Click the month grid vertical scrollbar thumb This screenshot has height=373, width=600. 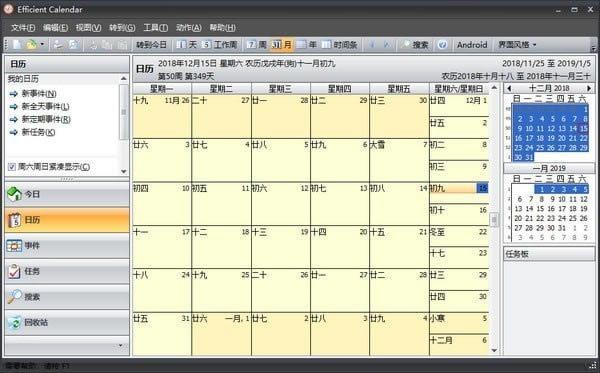494,220
